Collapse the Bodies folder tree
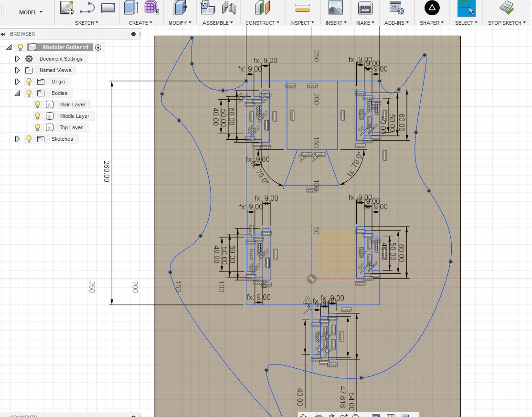532x417 pixels. point(18,93)
